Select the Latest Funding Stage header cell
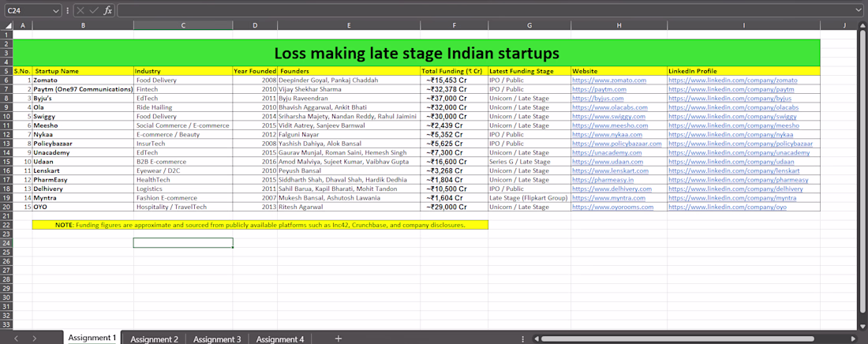 click(529, 71)
